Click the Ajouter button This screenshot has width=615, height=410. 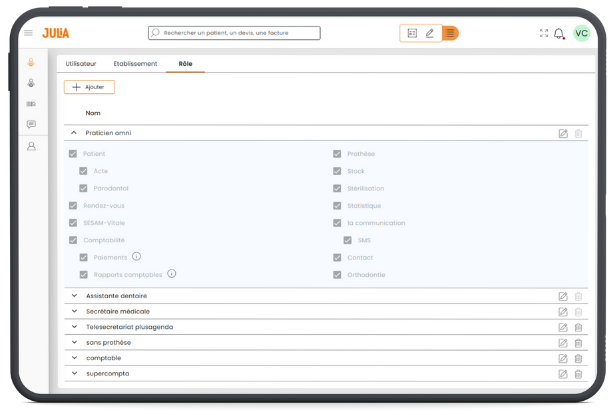coord(89,87)
